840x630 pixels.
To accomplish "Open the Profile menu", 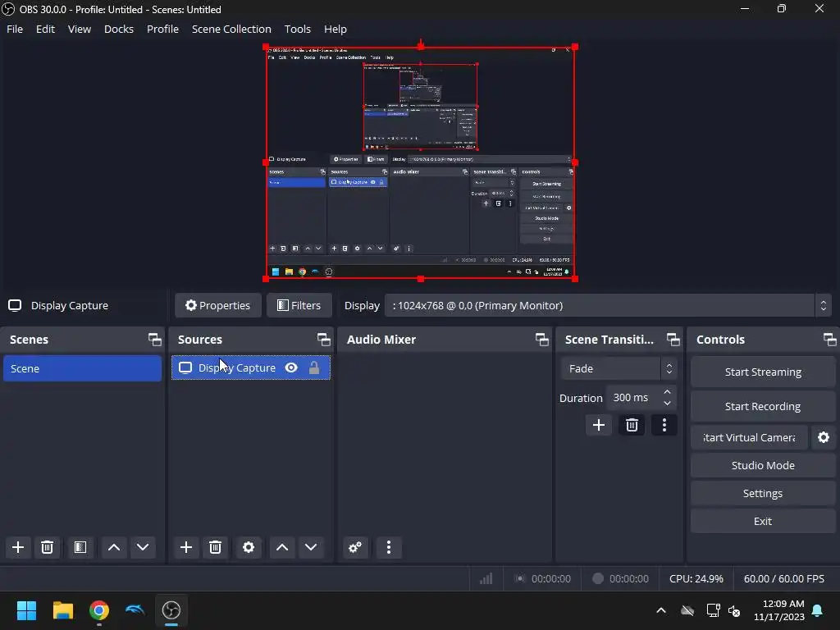I will click(x=163, y=29).
